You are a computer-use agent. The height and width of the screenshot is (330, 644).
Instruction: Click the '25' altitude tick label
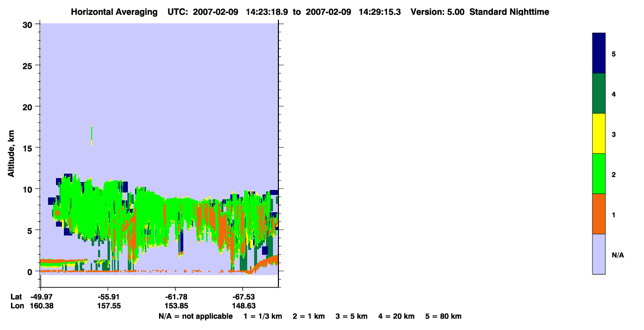pyautogui.click(x=29, y=65)
